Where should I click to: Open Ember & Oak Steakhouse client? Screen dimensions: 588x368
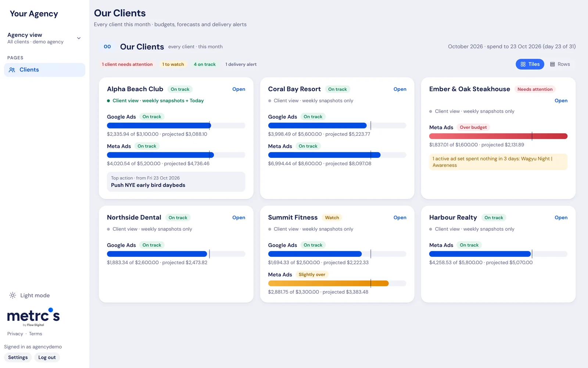coord(561,100)
